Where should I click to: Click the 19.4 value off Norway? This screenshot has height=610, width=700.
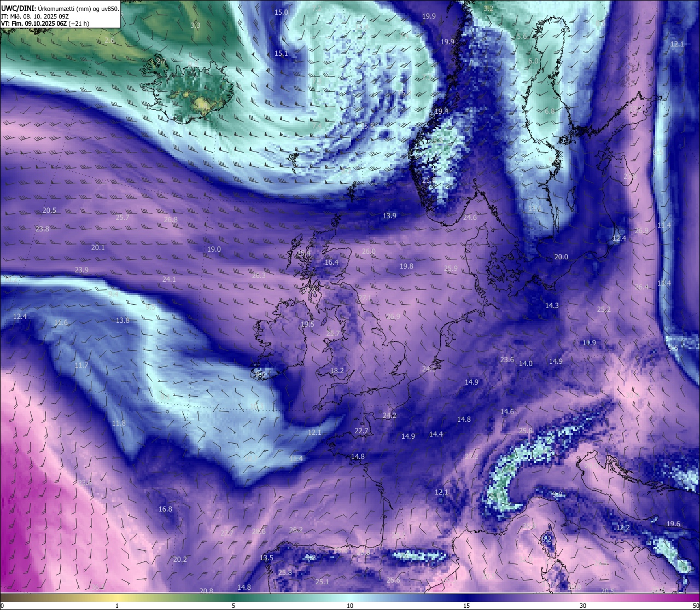click(x=441, y=111)
